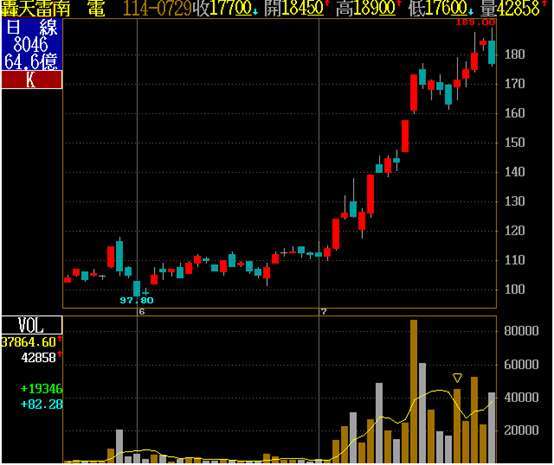The image size is (554, 465).
Task: Click month 6 marker on time axis
Action: tap(142, 312)
